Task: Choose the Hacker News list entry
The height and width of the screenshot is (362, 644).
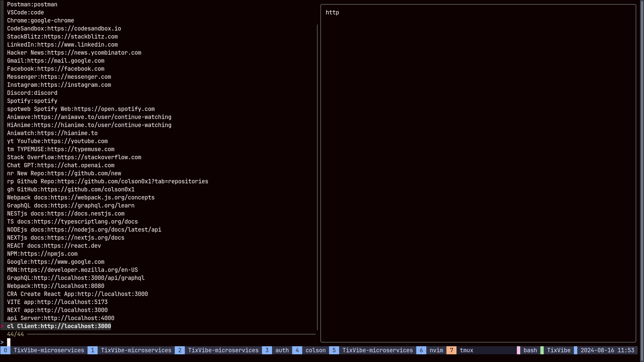Action: click(x=74, y=53)
